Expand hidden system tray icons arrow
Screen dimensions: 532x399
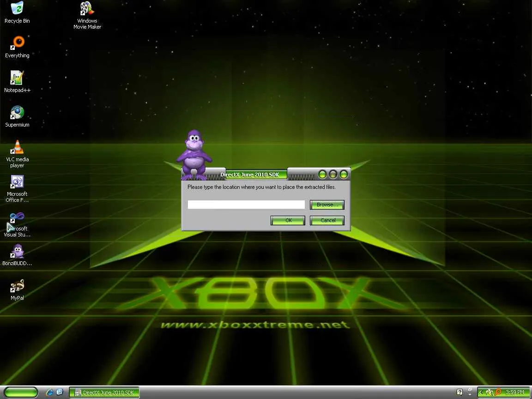pyautogui.click(x=481, y=393)
